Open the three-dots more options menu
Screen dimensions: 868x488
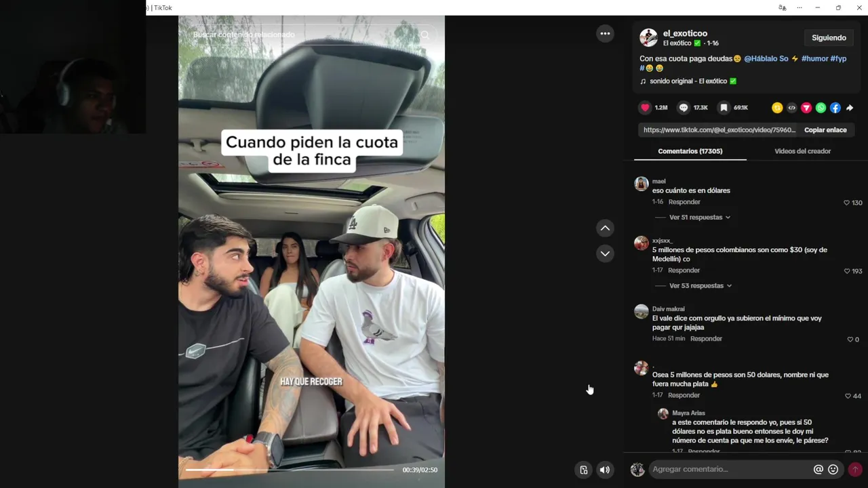point(605,33)
